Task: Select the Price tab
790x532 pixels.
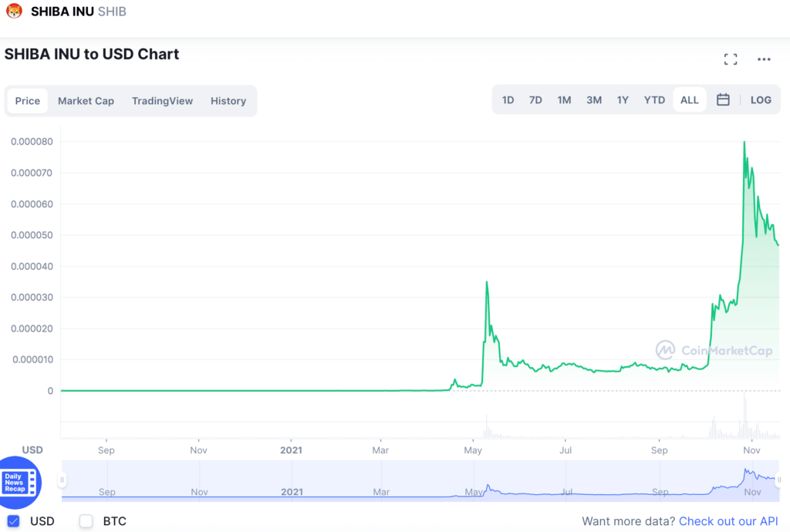Action: [28, 101]
